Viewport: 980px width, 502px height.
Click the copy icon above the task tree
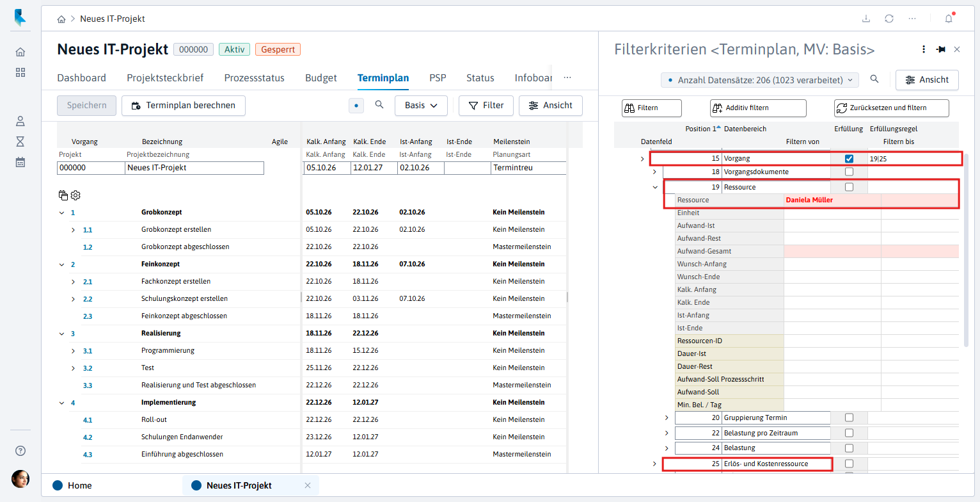(x=63, y=195)
